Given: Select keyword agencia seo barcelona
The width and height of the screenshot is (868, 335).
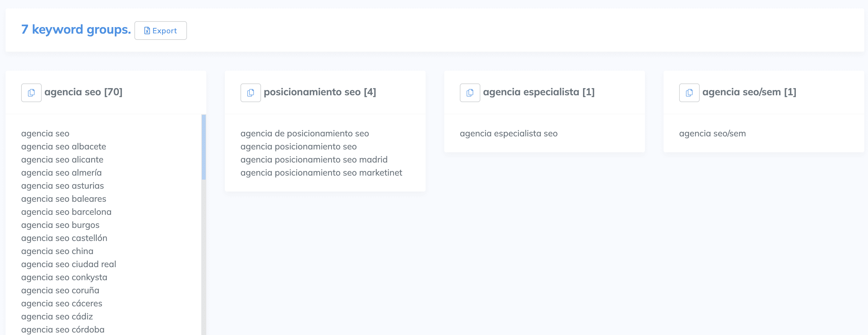Looking at the screenshot, I should [66, 212].
